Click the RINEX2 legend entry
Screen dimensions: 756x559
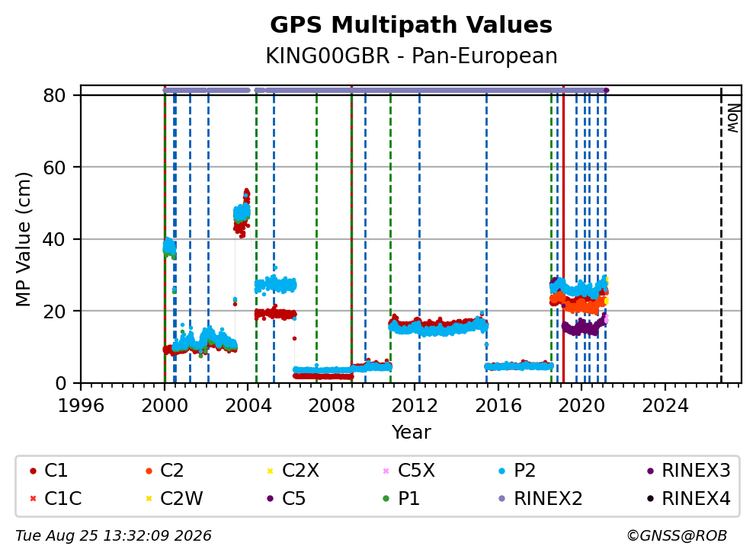click(x=540, y=498)
